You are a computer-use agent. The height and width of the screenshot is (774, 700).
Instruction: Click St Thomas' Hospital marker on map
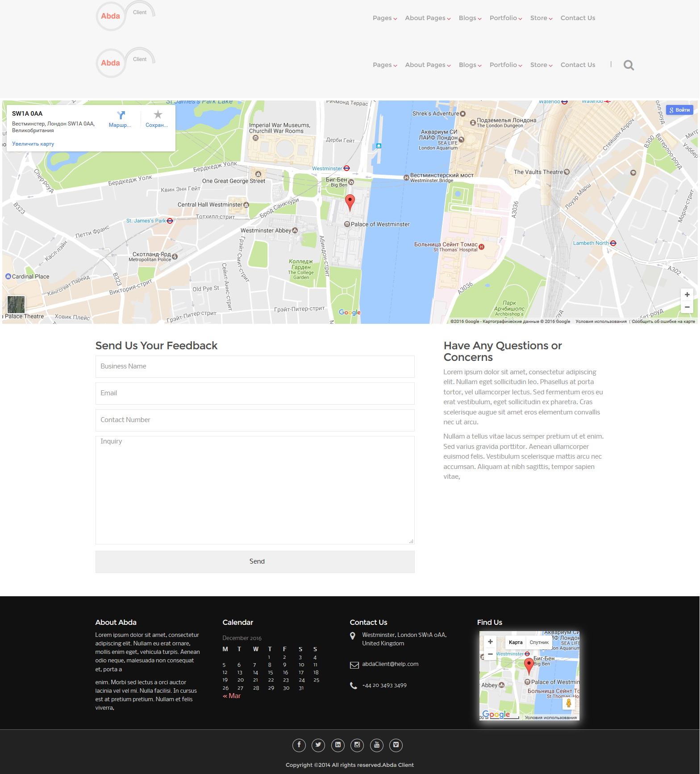[x=481, y=247]
